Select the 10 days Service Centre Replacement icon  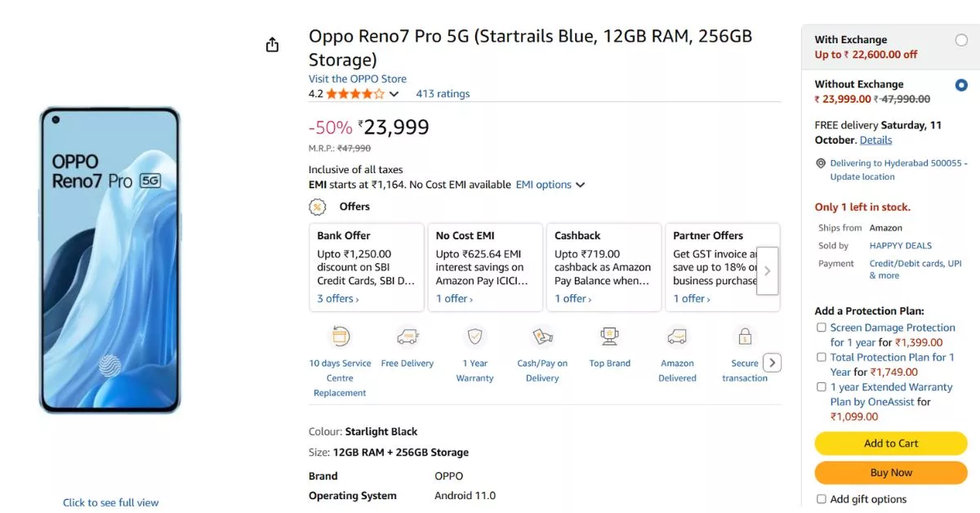[340, 335]
